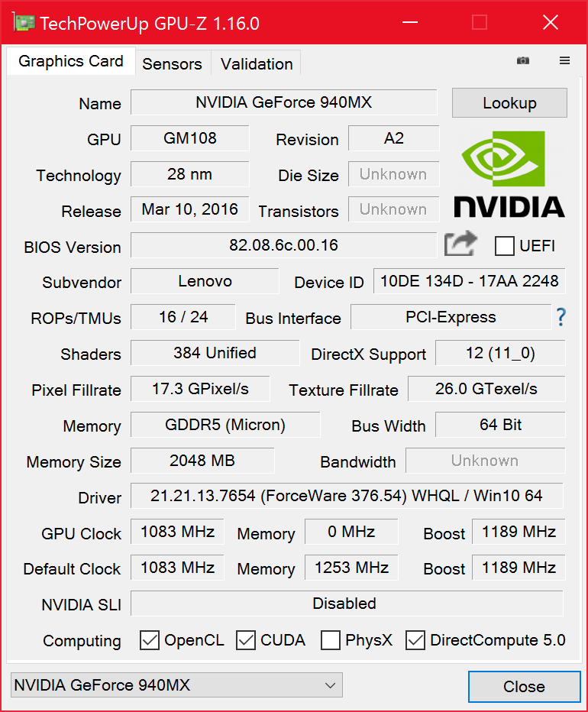The image size is (588, 712).
Task: Click the Lookup button
Action: (x=509, y=103)
